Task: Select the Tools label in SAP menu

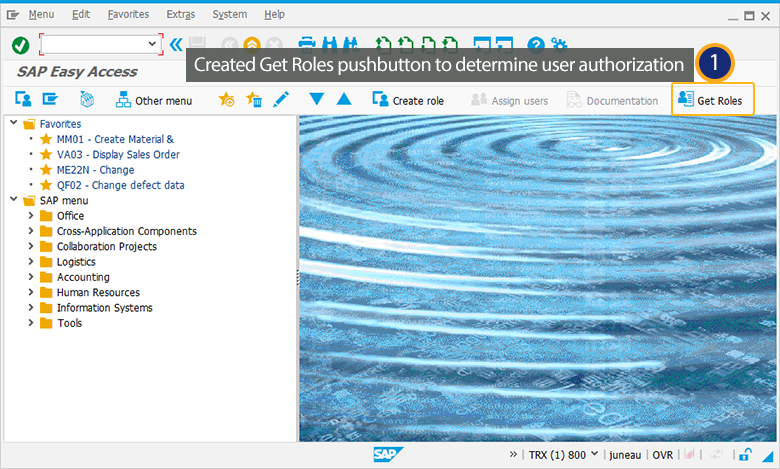Action: (x=70, y=323)
